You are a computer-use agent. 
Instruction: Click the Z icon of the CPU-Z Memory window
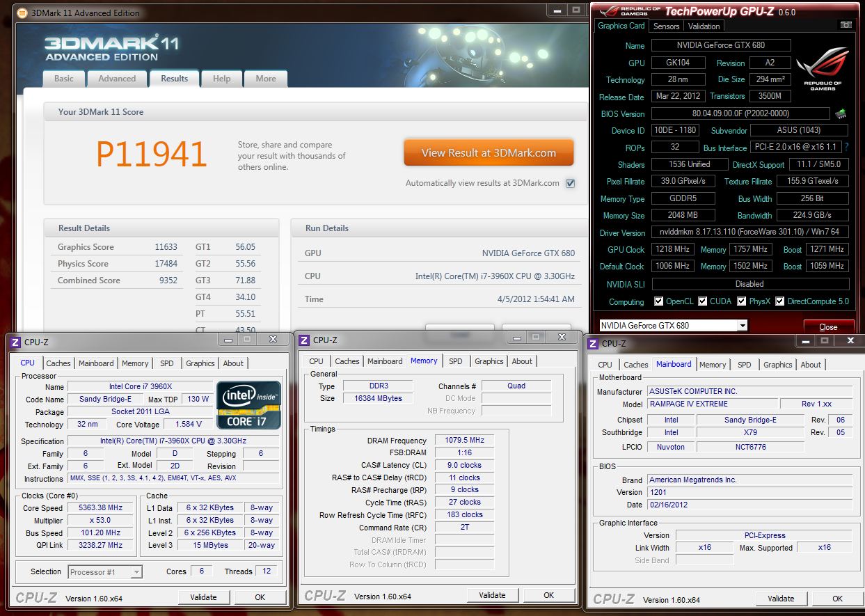(x=304, y=340)
